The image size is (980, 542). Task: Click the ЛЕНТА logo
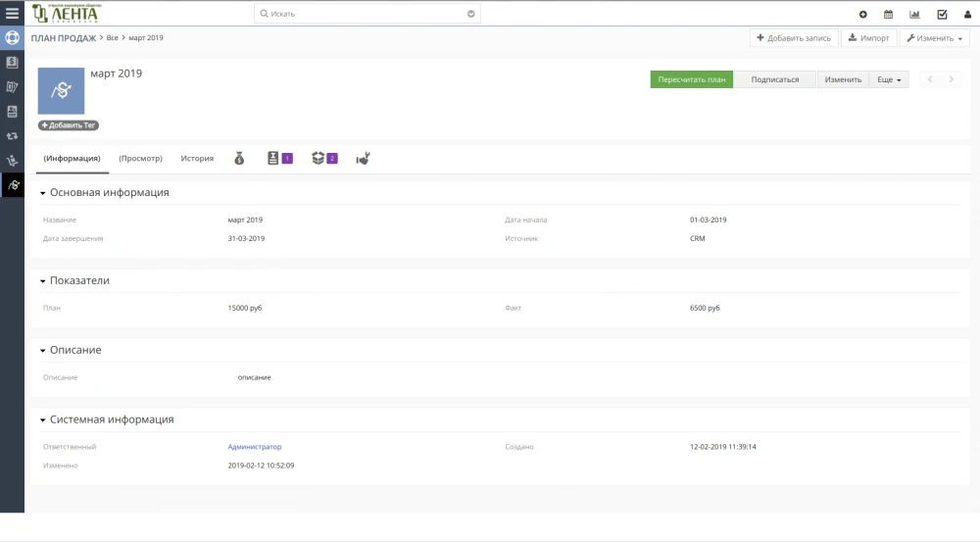coord(67,13)
